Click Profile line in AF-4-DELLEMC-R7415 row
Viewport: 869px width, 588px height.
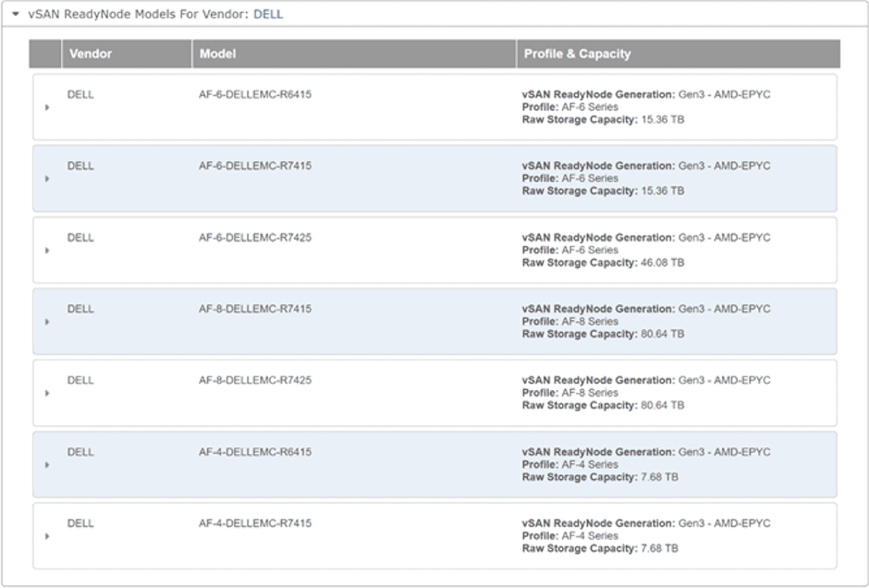pyautogui.click(x=569, y=536)
